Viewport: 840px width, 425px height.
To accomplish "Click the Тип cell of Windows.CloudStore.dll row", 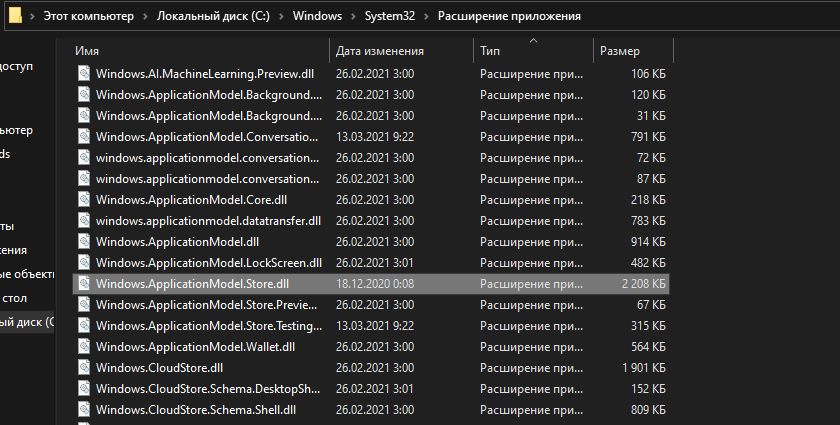I will pos(531,368).
